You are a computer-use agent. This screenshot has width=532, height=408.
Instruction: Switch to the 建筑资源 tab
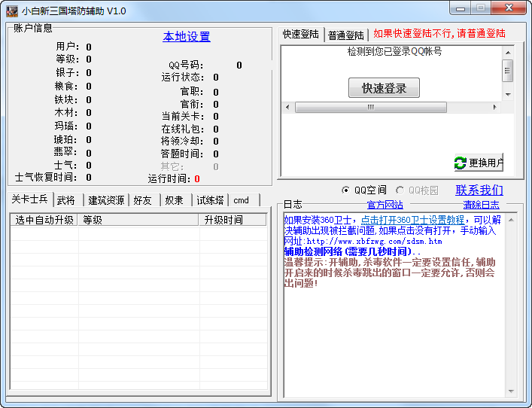[x=106, y=200]
